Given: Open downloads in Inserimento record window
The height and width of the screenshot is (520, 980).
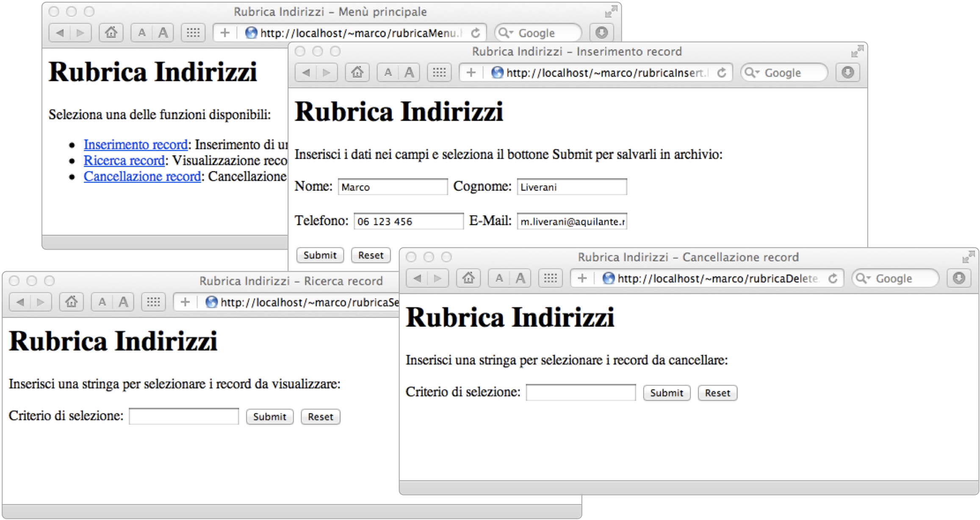Looking at the screenshot, I should 847,72.
